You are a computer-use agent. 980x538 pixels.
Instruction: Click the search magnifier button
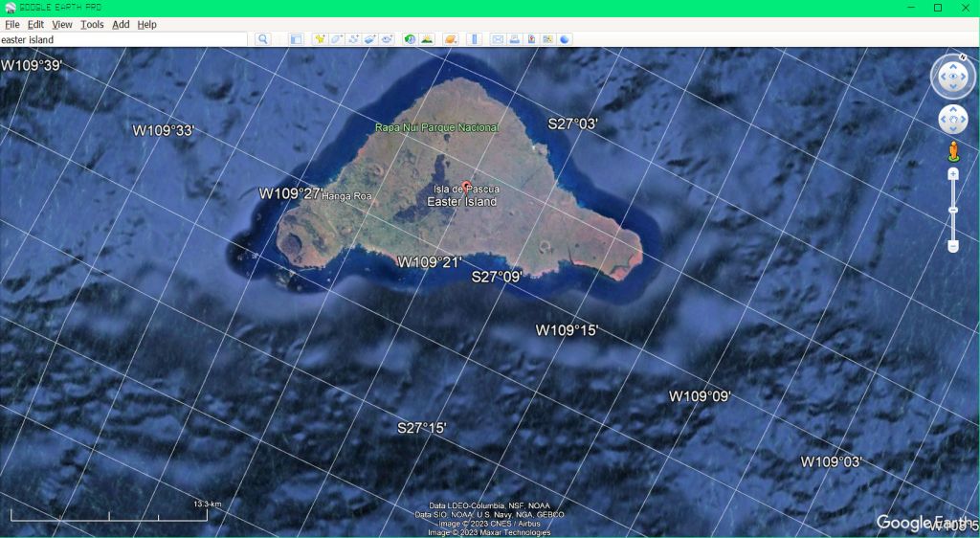pyautogui.click(x=263, y=39)
